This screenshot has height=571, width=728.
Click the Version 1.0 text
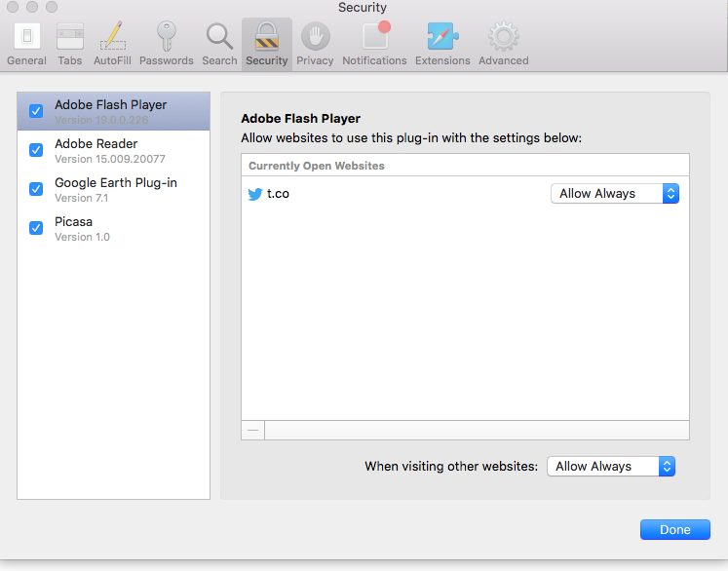[x=82, y=237]
